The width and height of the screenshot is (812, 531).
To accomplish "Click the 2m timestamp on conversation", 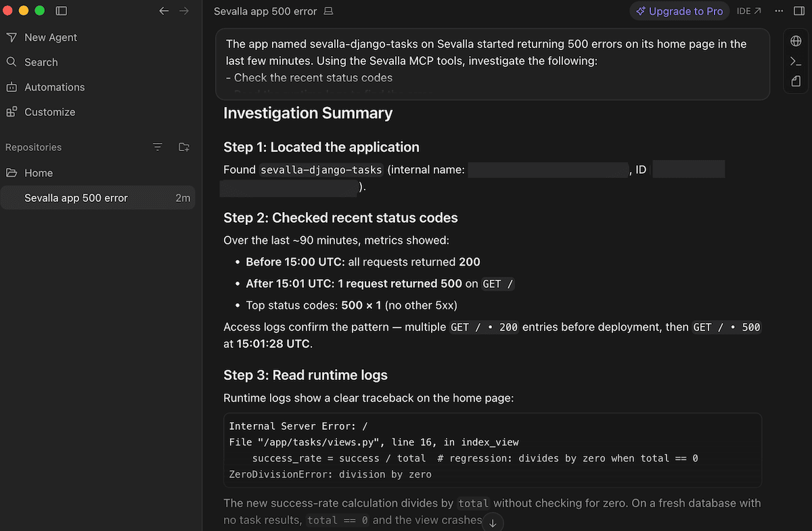I will [x=183, y=198].
